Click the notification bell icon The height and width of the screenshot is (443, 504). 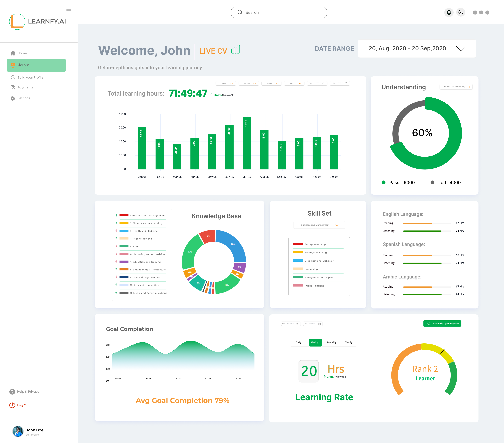pyautogui.click(x=449, y=12)
